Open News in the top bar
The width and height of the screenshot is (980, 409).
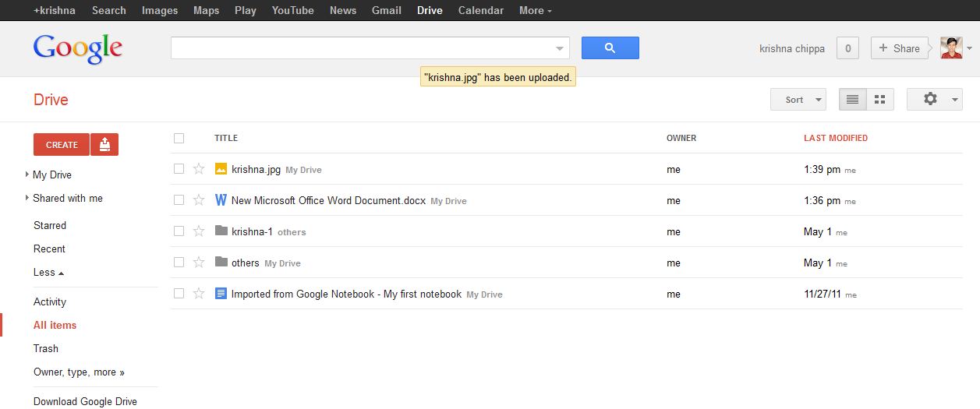(x=343, y=10)
